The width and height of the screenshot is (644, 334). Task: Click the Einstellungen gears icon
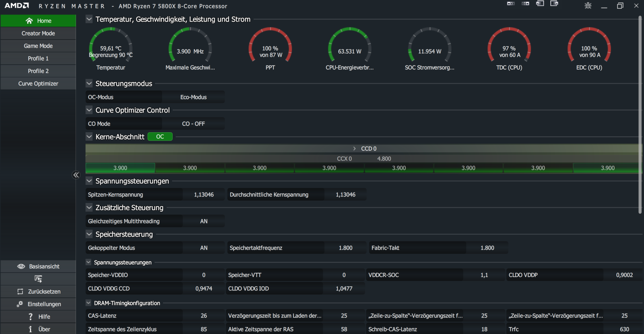[20, 304]
